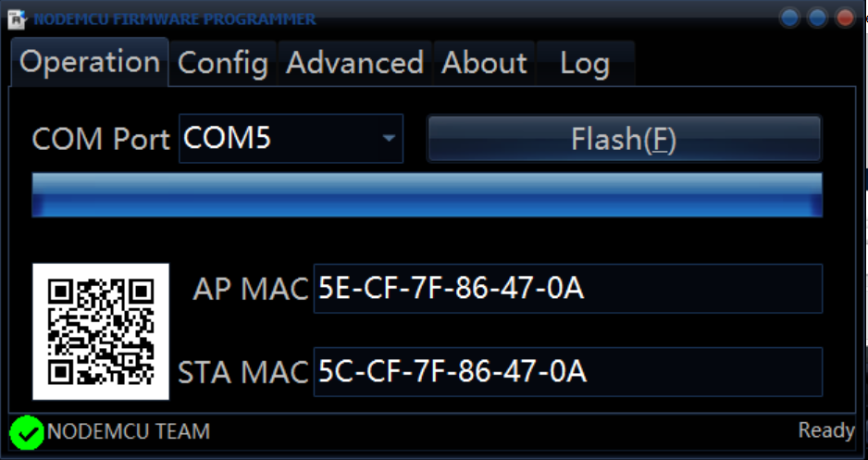Image resolution: width=868 pixels, height=460 pixels.
Task: Click the STA MAC address field
Action: click(x=568, y=372)
